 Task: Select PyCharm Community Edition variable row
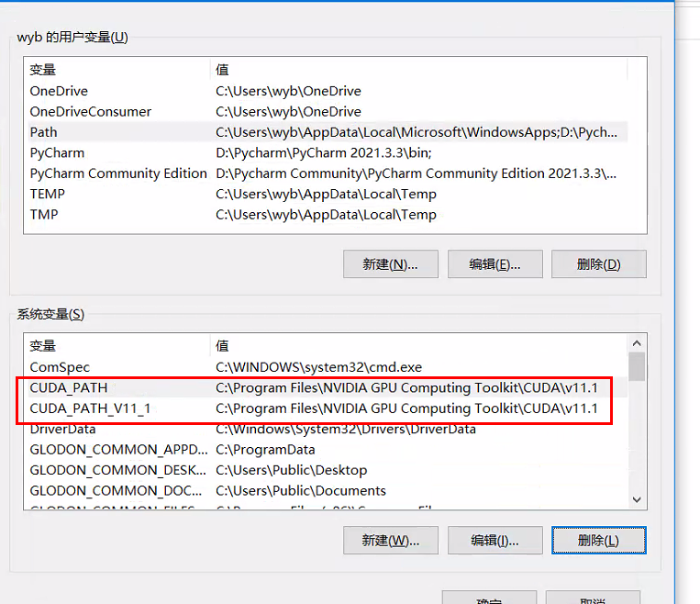tap(328, 173)
